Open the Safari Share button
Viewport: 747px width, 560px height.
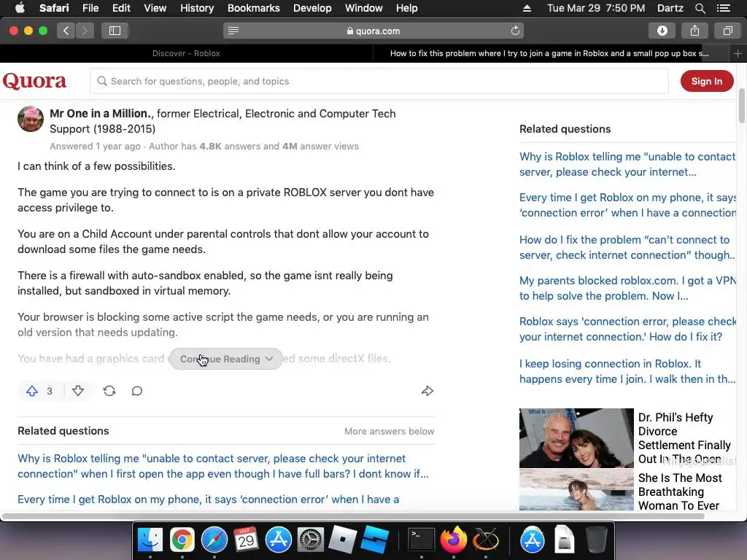(x=694, y=31)
